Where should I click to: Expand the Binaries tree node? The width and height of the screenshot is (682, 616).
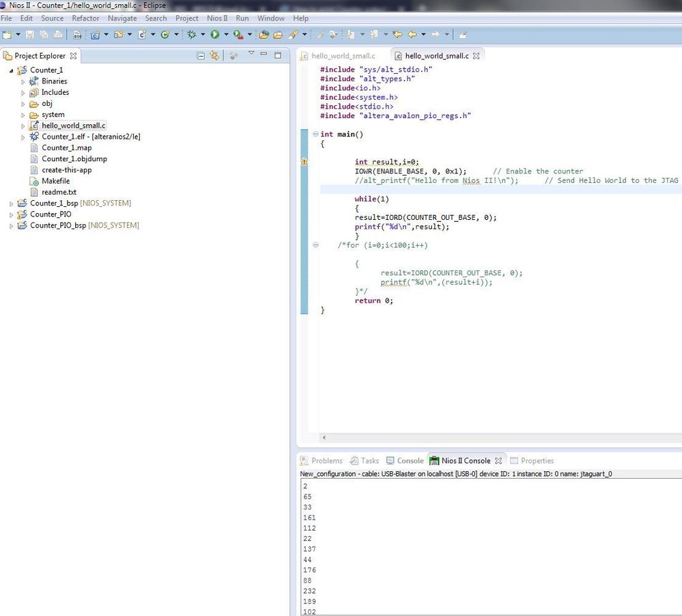point(23,81)
